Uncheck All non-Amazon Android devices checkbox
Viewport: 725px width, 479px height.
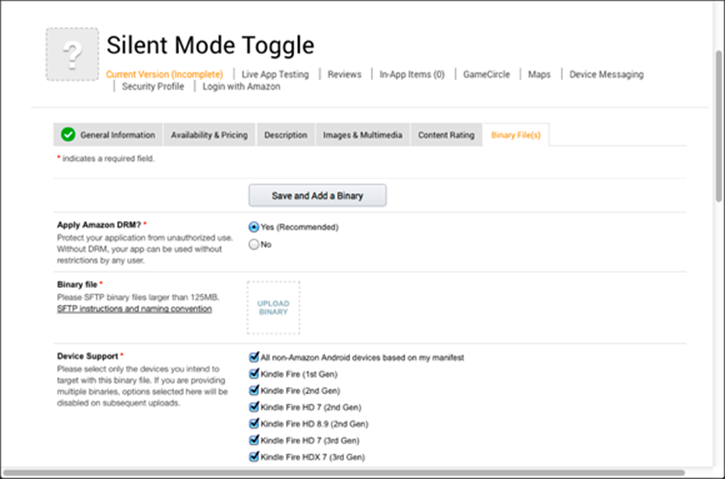point(253,357)
